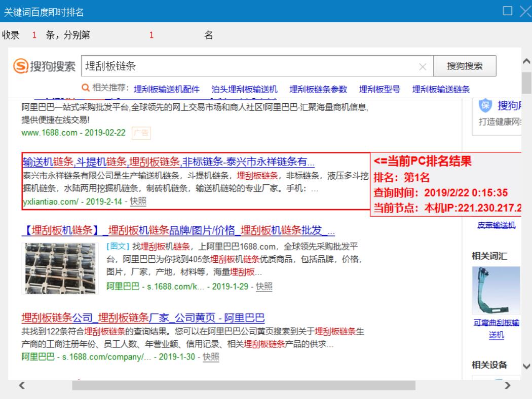Screen dimensions: 532x399
Task: Open related suggestion 埋刮板型号
Action: coord(379,90)
